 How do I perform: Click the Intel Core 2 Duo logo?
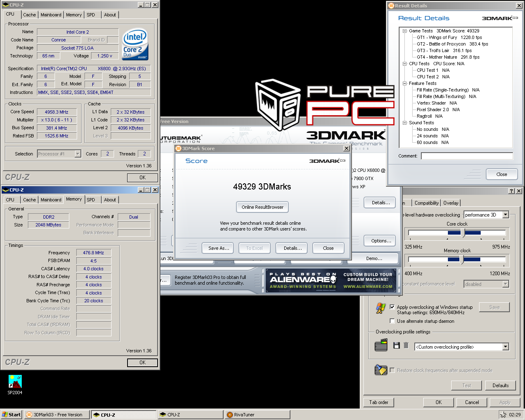(135, 44)
